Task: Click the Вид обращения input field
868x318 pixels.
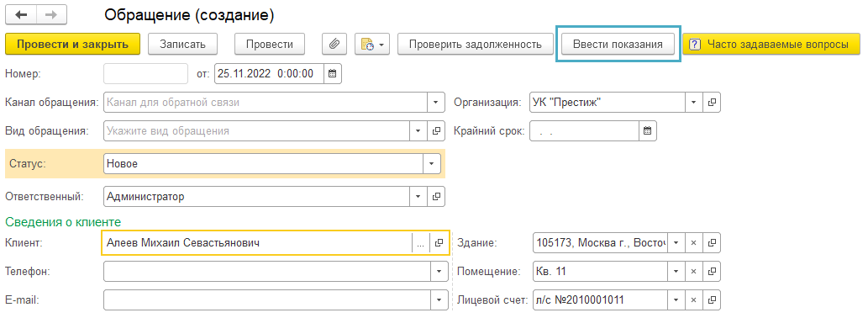Action: (256, 131)
